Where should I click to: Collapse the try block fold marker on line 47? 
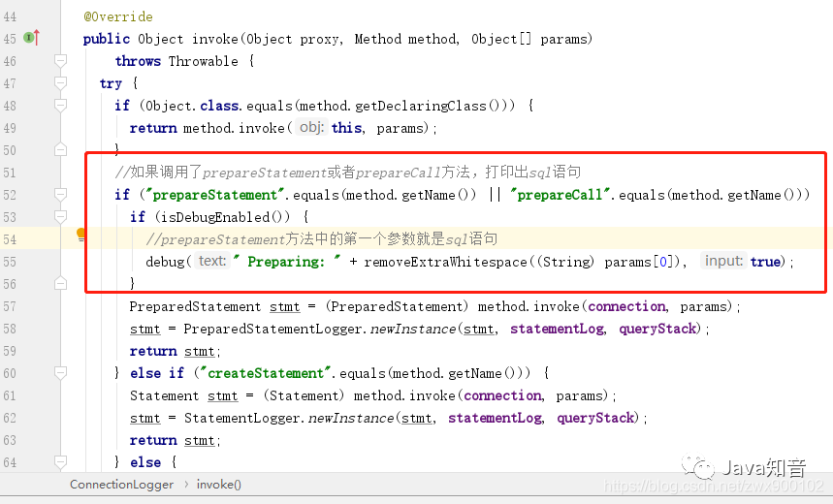point(60,83)
